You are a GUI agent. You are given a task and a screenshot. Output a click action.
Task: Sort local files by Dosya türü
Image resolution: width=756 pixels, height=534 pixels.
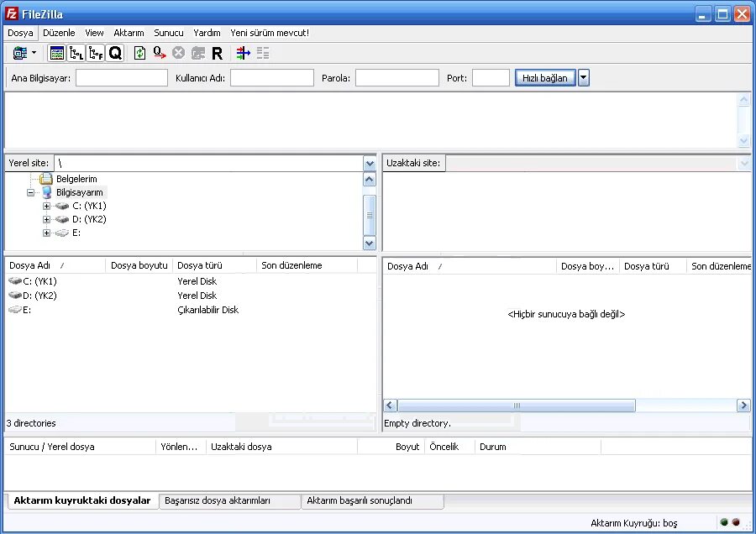(x=214, y=265)
